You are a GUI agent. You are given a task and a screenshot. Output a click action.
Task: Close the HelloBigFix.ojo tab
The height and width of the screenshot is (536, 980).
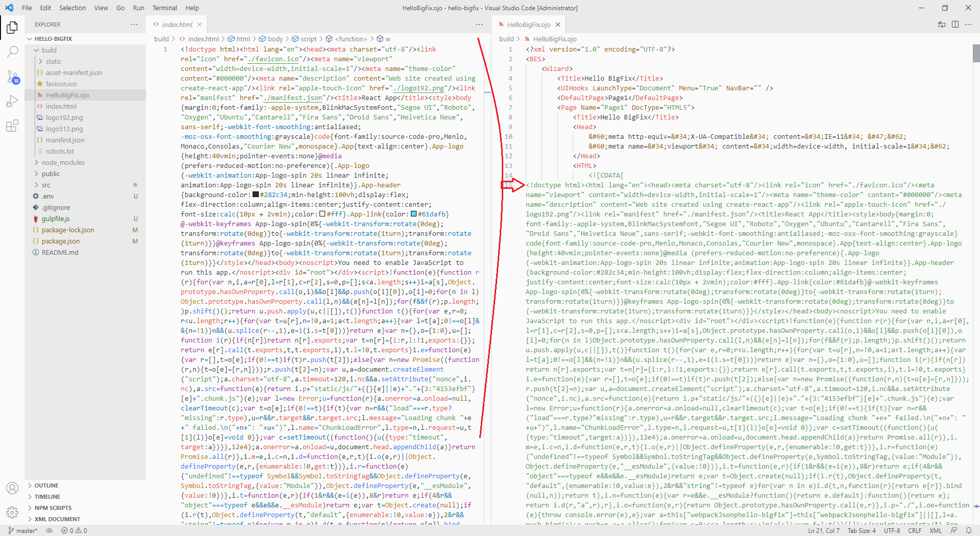click(558, 25)
